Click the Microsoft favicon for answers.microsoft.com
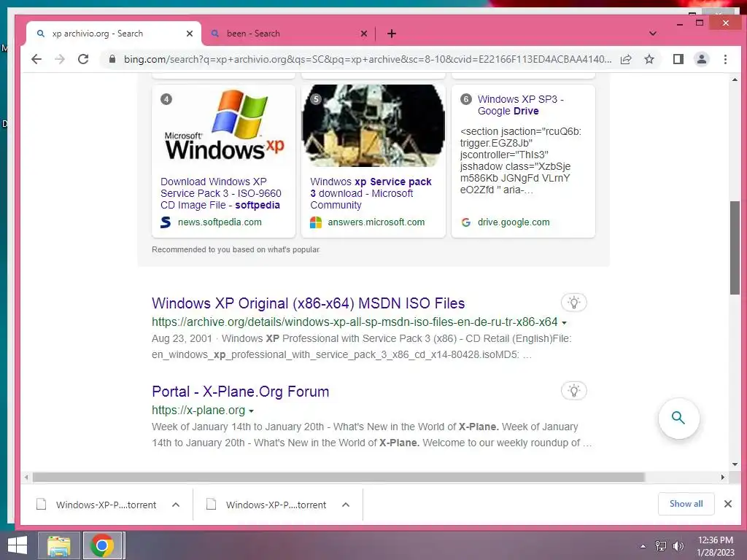Image resolution: width=747 pixels, height=560 pixels. (316, 222)
